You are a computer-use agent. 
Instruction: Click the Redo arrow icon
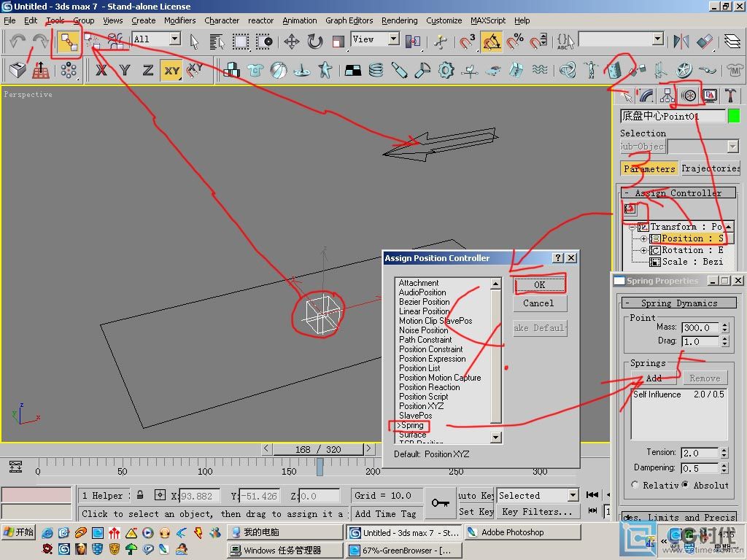pos(40,42)
